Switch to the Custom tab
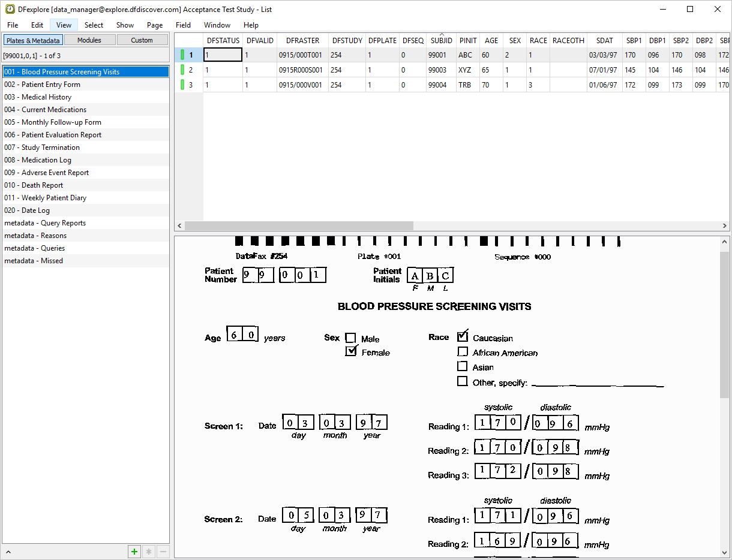 pos(142,40)
